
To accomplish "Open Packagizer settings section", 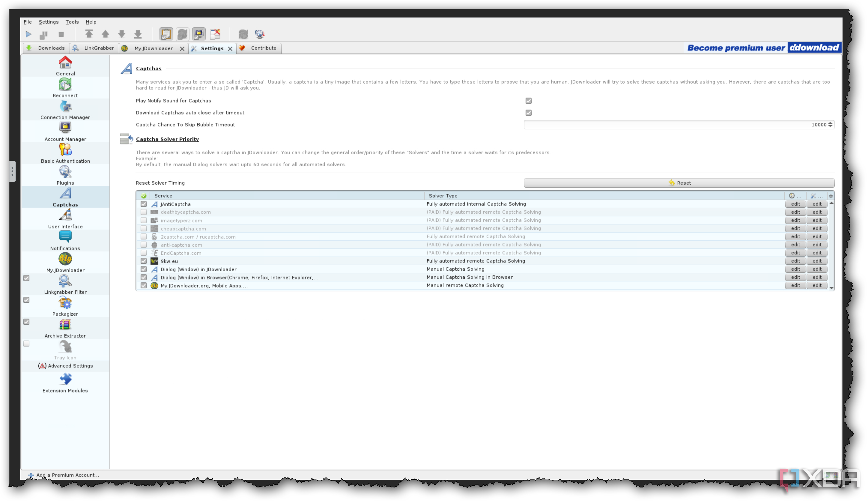I will pyautogui.click(x=66, y=306).
